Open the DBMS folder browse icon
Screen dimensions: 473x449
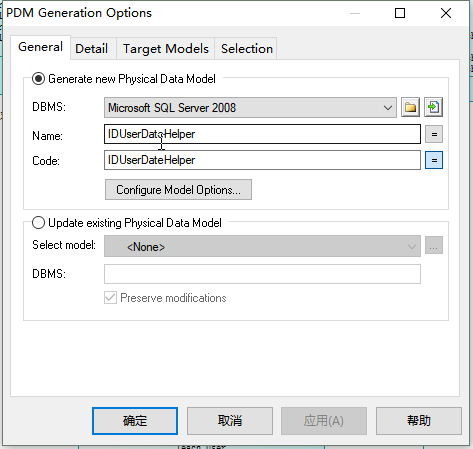[x=410, y=107]
